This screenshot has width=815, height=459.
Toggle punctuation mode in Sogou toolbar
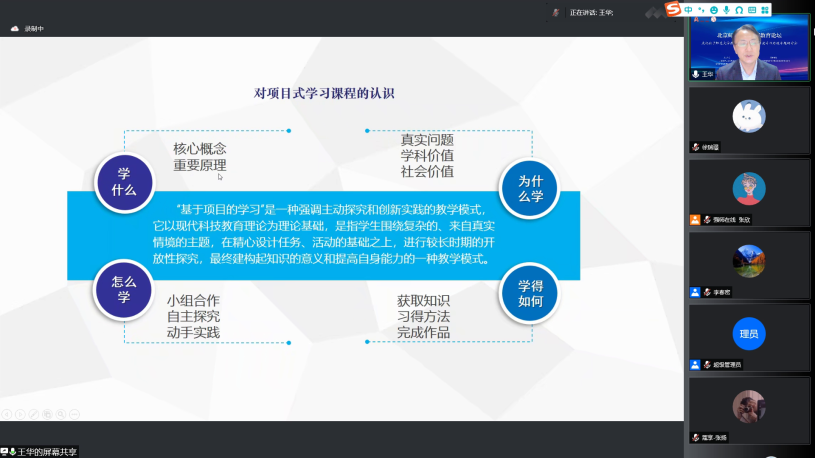pyautogui.click(x=700, y=10)
